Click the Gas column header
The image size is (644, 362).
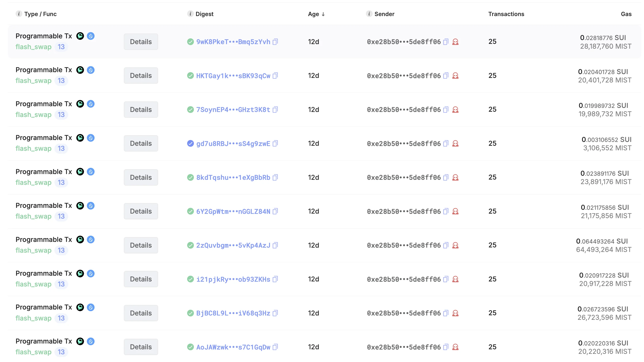(x=626, y=14)
